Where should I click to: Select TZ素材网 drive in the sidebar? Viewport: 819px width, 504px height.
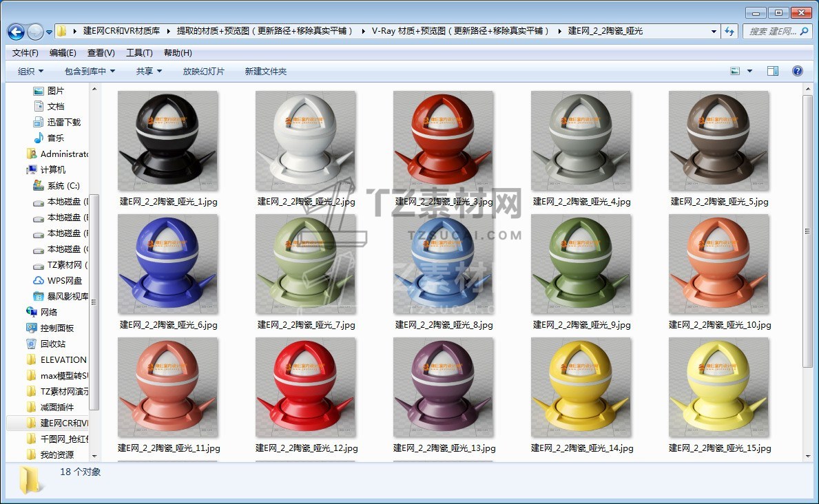[61, 265]
